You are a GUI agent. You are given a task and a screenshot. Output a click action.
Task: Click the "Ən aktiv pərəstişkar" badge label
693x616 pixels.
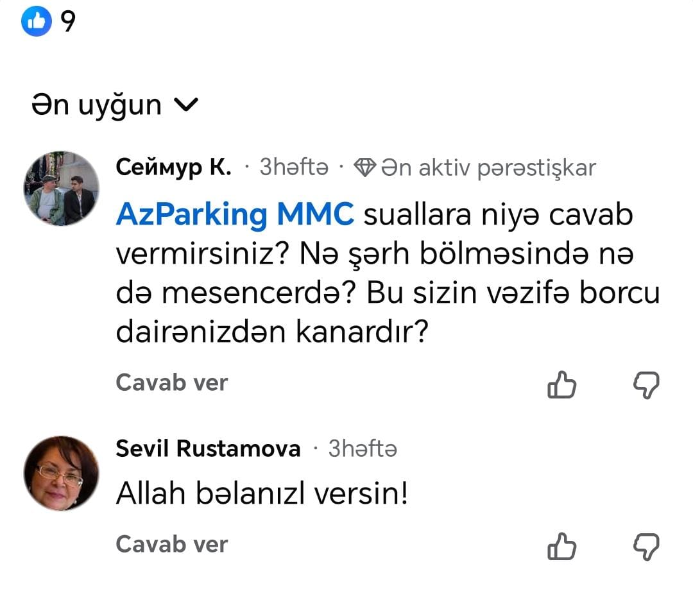488,167
